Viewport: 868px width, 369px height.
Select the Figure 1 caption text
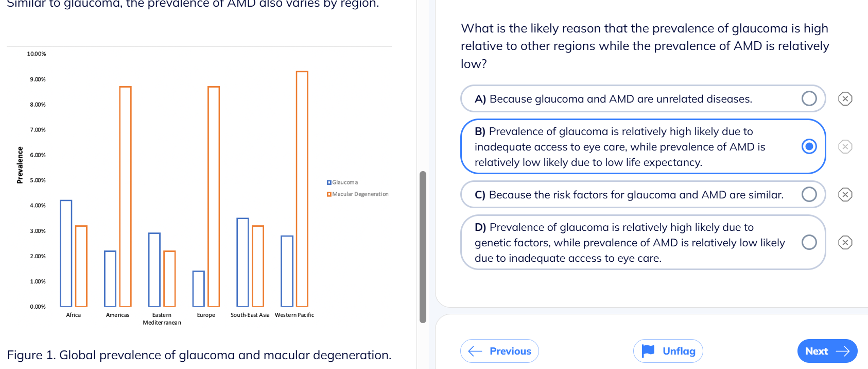coord(200,355)
